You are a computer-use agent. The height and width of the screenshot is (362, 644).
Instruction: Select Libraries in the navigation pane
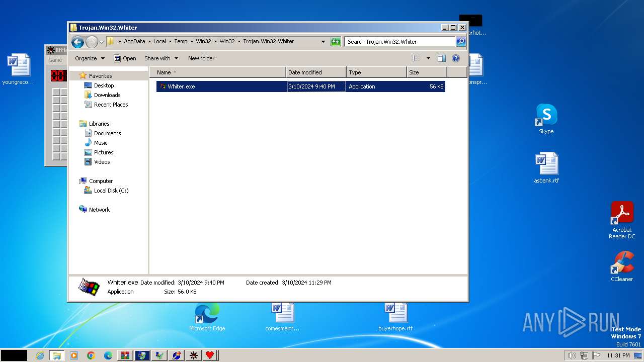tap(99, 124)
